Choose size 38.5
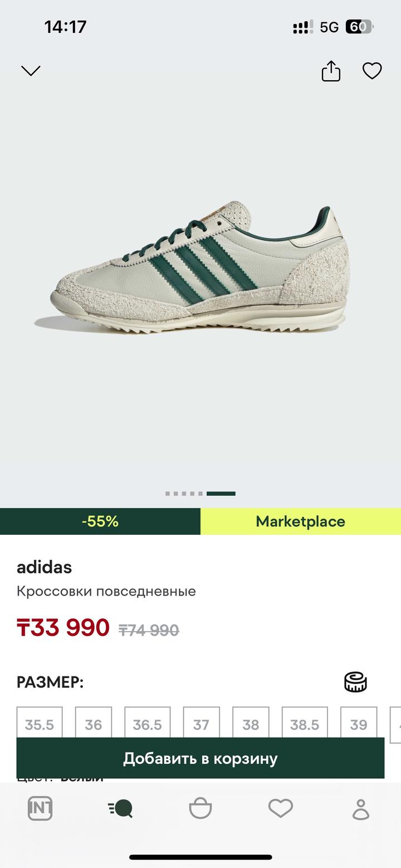Screen dimensions: 401x868 pyautogui.click(x=305, y=725)
